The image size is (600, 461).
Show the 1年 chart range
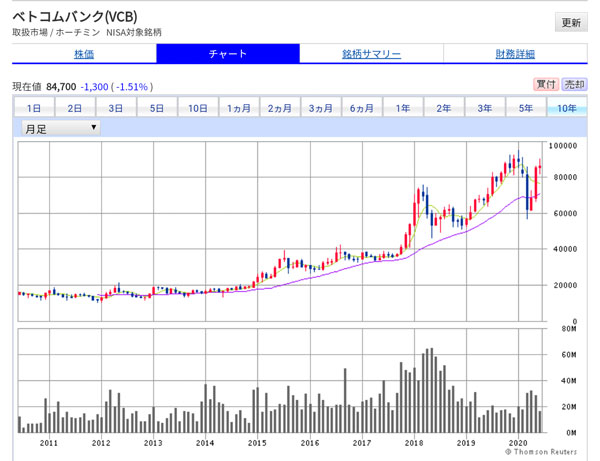click(x=403, y=108)
